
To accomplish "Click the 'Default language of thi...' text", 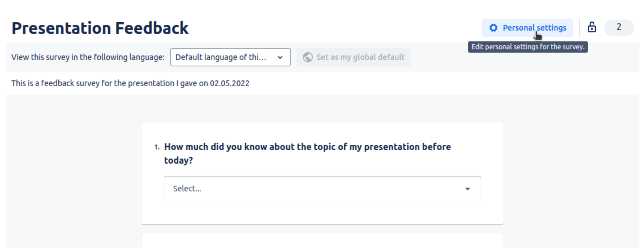I will [x=221, y=57].
